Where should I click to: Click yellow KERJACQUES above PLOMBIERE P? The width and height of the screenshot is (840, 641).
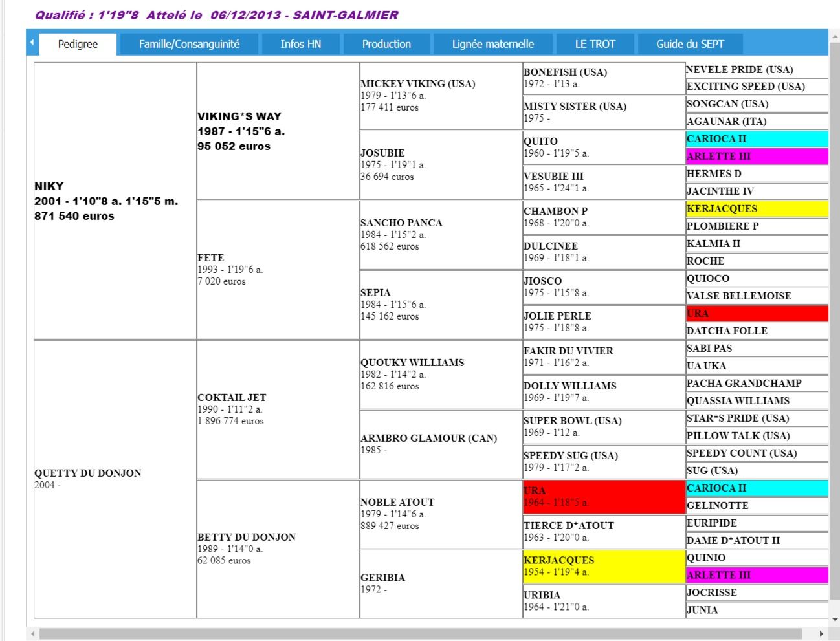click(x=757, y=209)
